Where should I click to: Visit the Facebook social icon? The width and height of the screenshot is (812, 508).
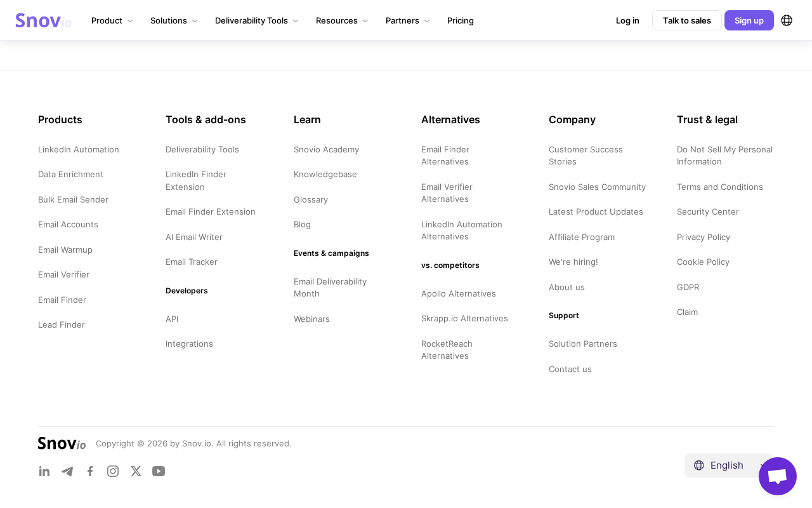click(x=90, y=471)
